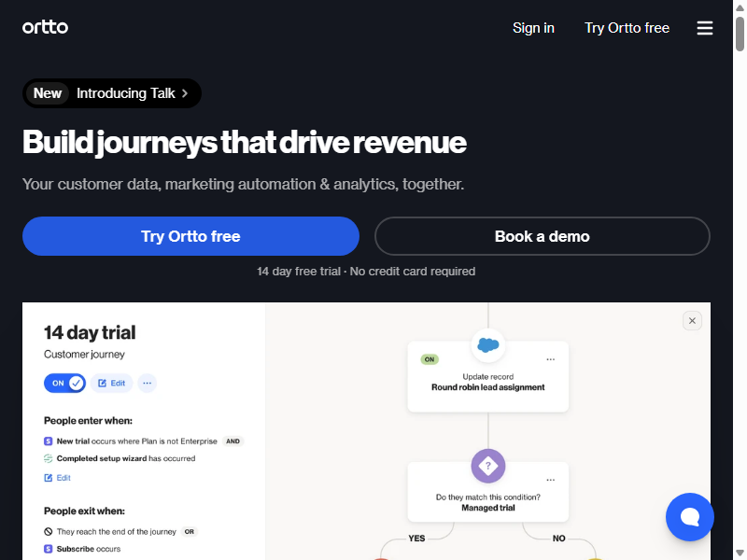Open the hamburger menu icon
Viewport: 747px width, 560px height.
click(x=705, y=28)
